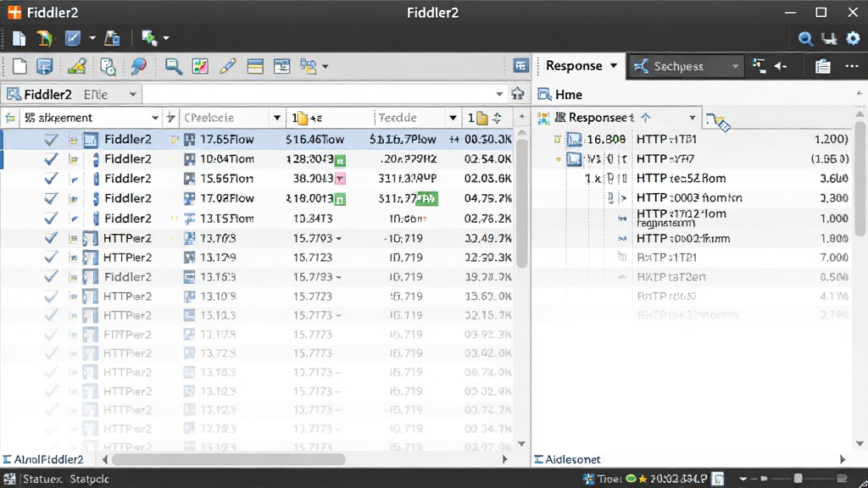Click Statuex in the status bar
Viewport: 868px width, 488px height.
42,480
